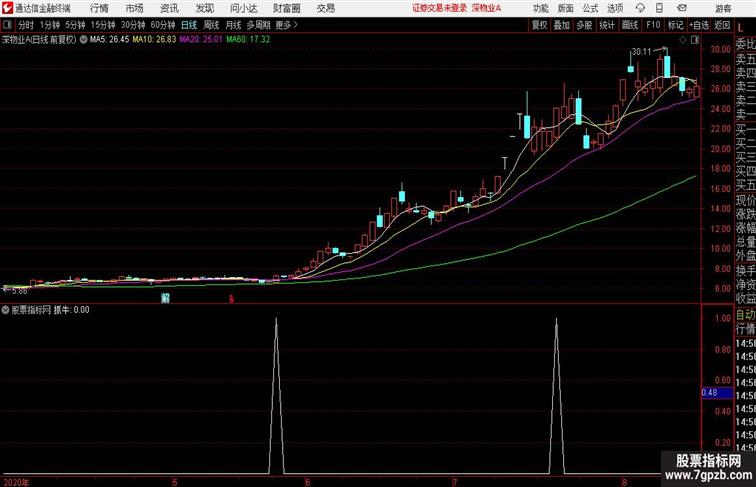This screenshot has height=487, width=756.
Task: Open the F10 company info
Action: 653,25
